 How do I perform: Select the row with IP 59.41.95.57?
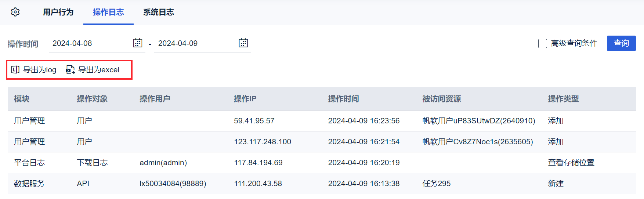pyautogui.click(x=254, y=121)
